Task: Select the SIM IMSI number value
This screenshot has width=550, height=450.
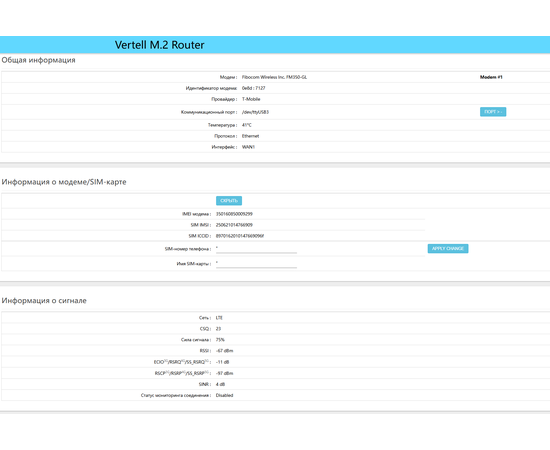Action: tap(234, 225)
